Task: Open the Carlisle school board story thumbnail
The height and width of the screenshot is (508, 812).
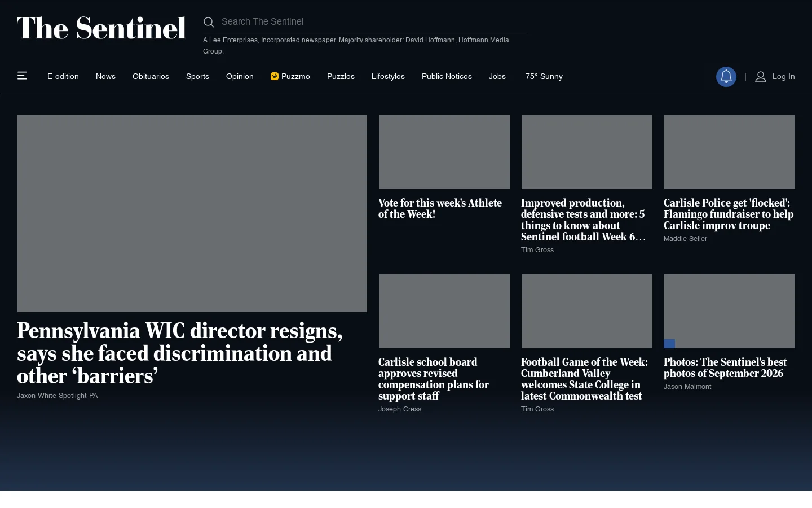Action: [444, 311]
